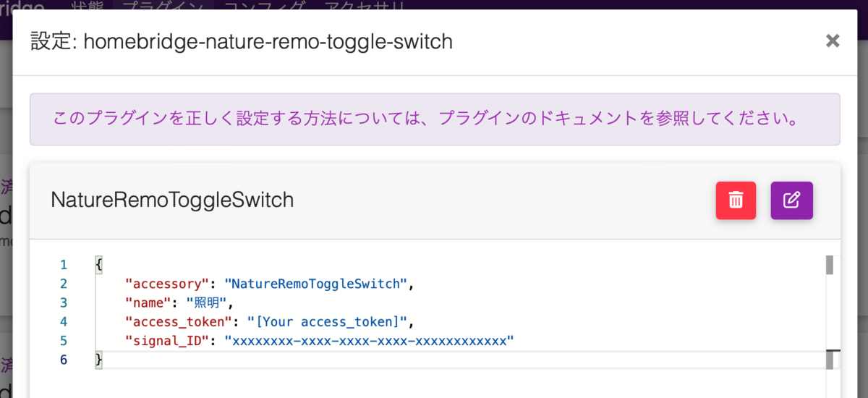Screen dimensions: 868x398
Task: Click the red trash delete button
Action: 736,200
